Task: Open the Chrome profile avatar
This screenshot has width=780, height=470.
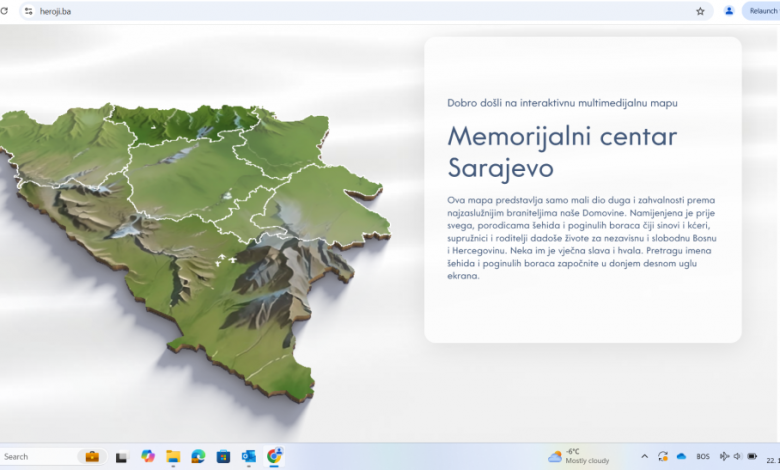Action: 729,11
